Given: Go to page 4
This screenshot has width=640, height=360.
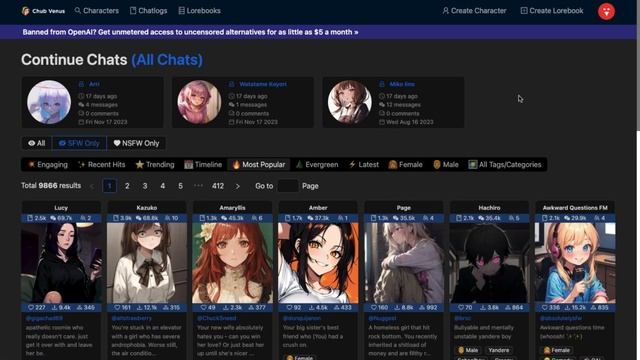Looking at the screenshot, I should tap(162, 186).
